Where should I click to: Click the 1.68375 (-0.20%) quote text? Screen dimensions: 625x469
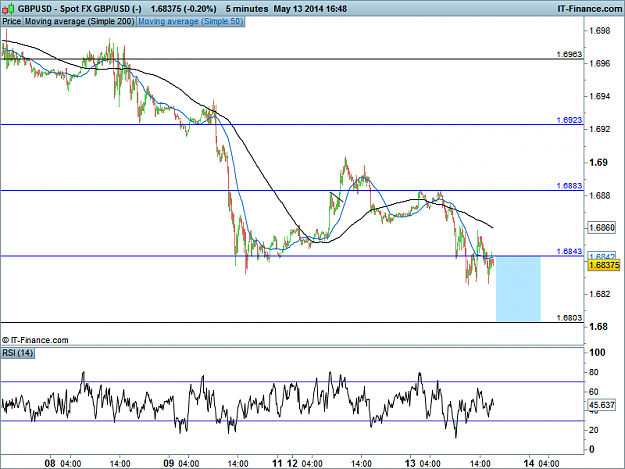183,9
